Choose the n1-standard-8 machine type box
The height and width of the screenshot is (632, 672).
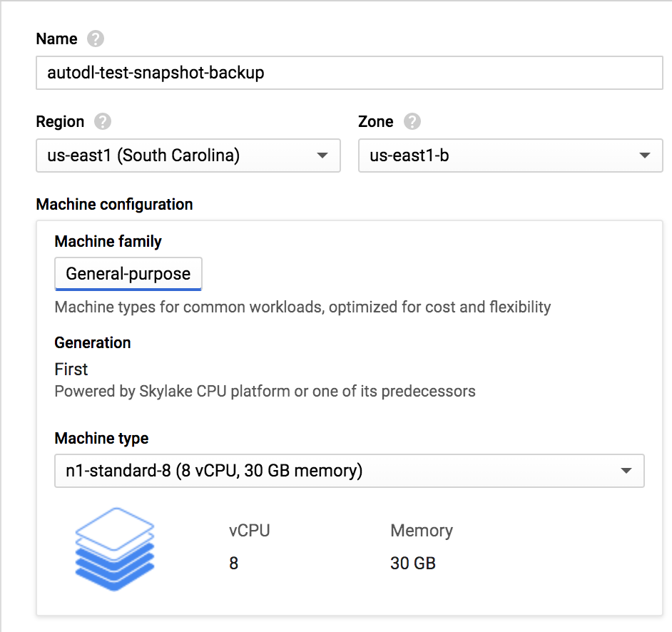pos(350,471)
